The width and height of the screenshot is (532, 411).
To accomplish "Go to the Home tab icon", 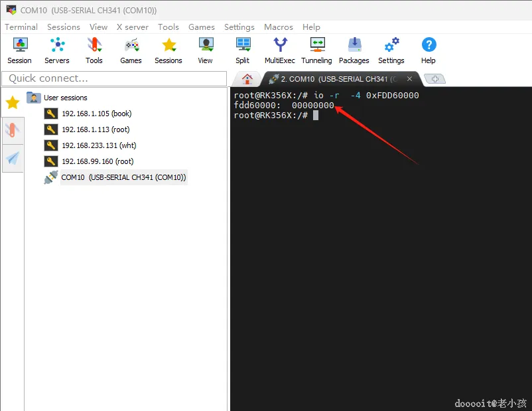I will [x=247, y=79].
